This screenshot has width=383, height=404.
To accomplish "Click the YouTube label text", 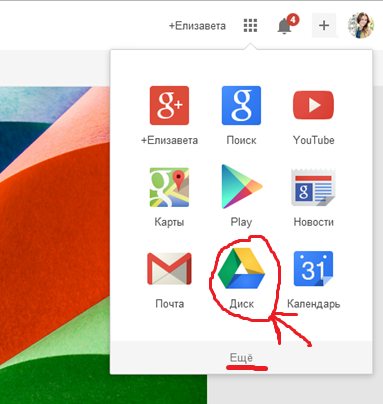I will (313, 140).
